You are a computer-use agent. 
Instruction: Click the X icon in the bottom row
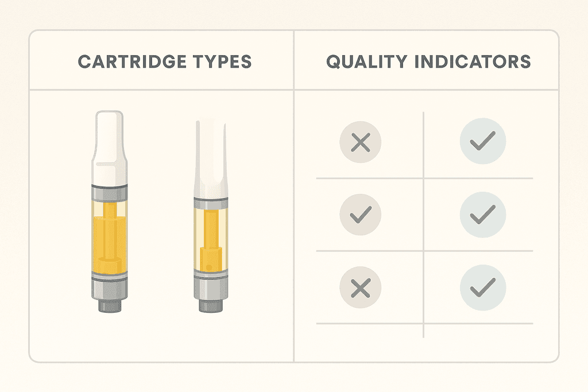click(360, 288)
